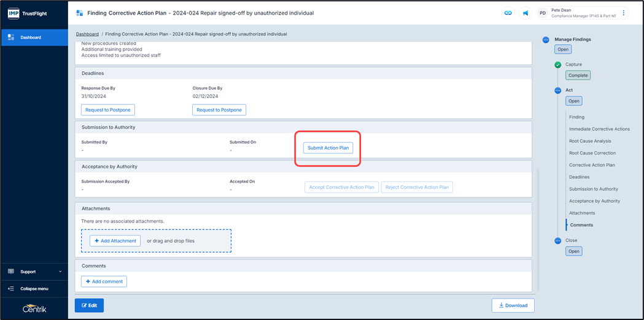Click the green Capture complete checkmark
The image size is (644, 320).
[557, 65]
